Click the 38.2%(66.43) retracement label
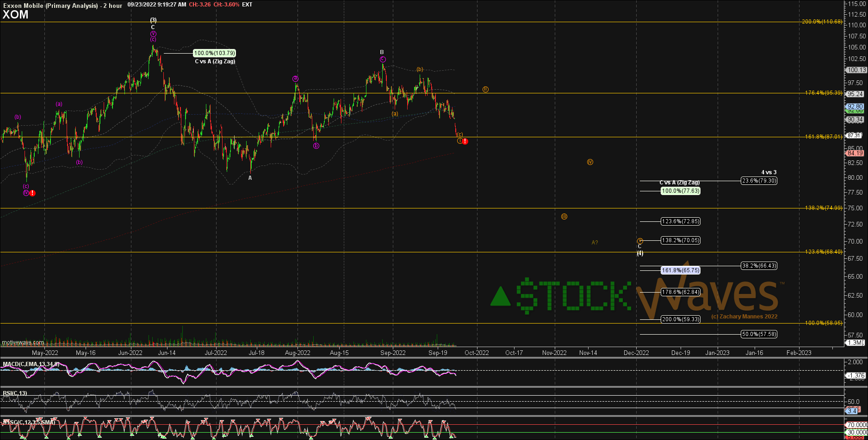The width and height of the screenshot is (868, 440). coord(759,266)
